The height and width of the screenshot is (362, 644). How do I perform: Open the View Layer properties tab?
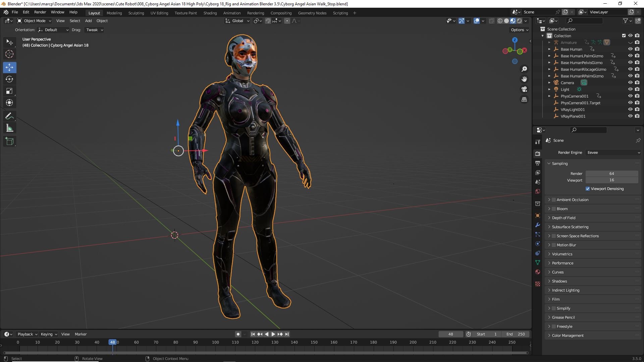coord(538,173)
